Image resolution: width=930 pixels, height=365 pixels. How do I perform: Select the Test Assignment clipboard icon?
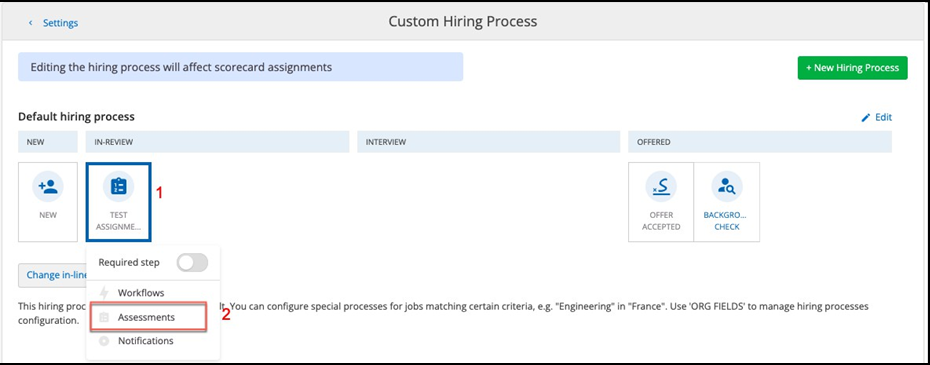(x=119, y=186)
